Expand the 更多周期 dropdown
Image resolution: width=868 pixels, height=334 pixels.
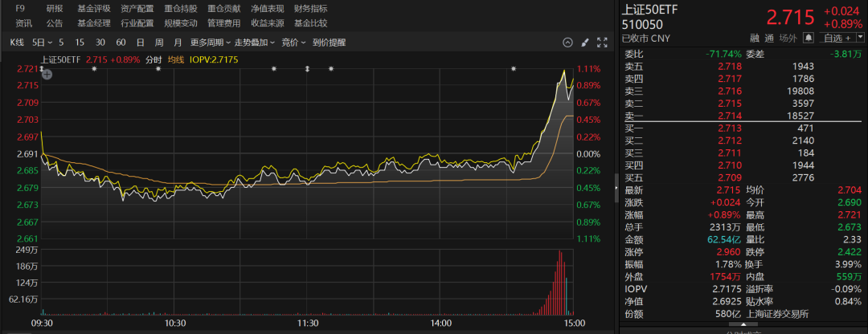(211, 43)
